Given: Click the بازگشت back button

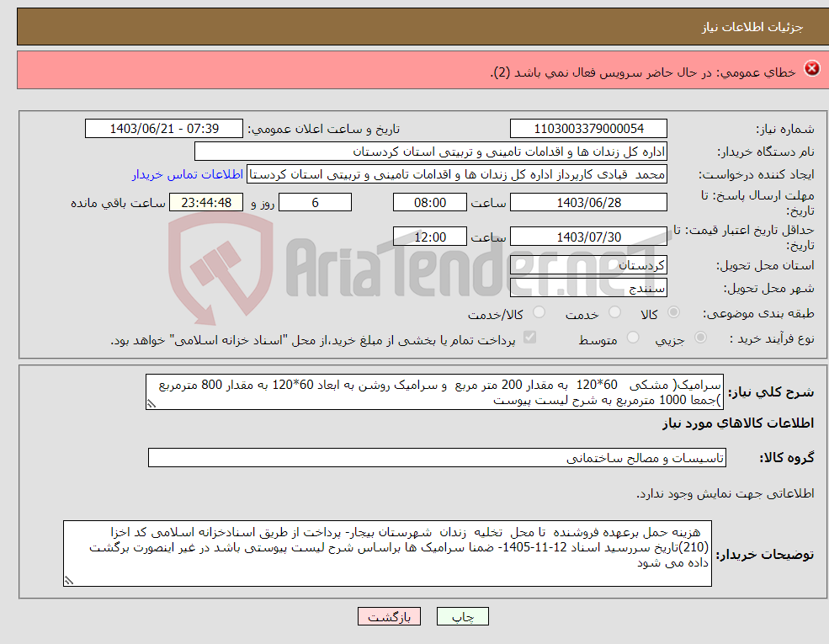Looking at the screenshot, I should tap(389, 616).
